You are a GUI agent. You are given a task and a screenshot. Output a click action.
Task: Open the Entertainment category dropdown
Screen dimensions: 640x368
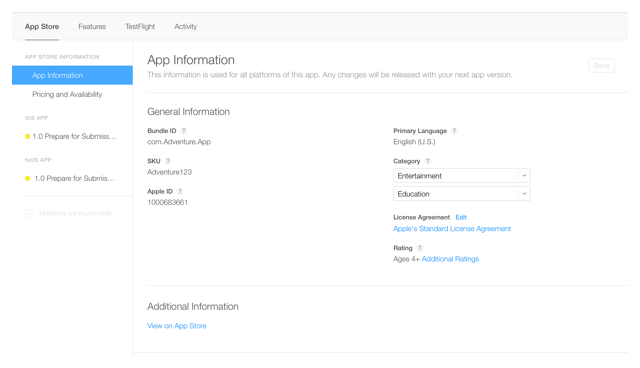[462, 175]
